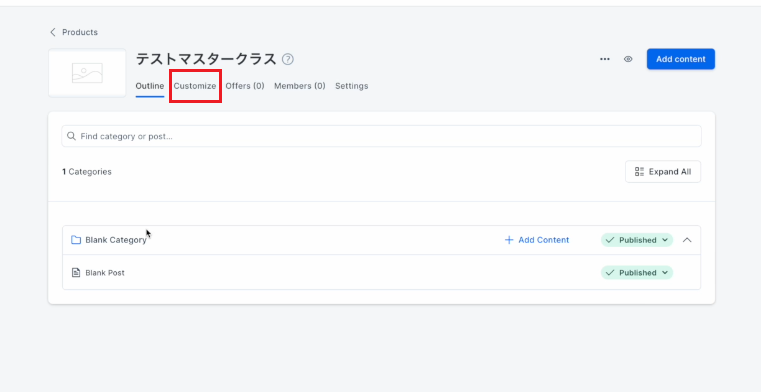This screenshot has width=761, height=392.
Task: Click the back arrow next to Products
Action: coord(52,32)
